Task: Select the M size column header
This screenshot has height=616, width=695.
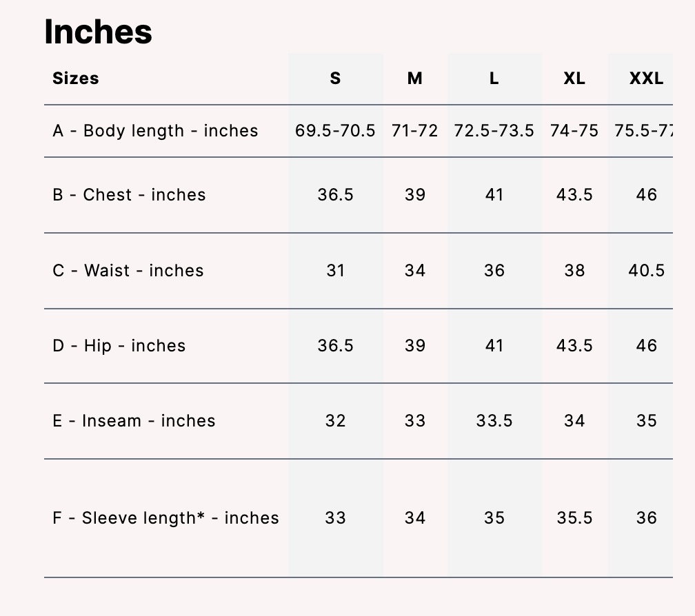Action: click(x=414, y=79)
